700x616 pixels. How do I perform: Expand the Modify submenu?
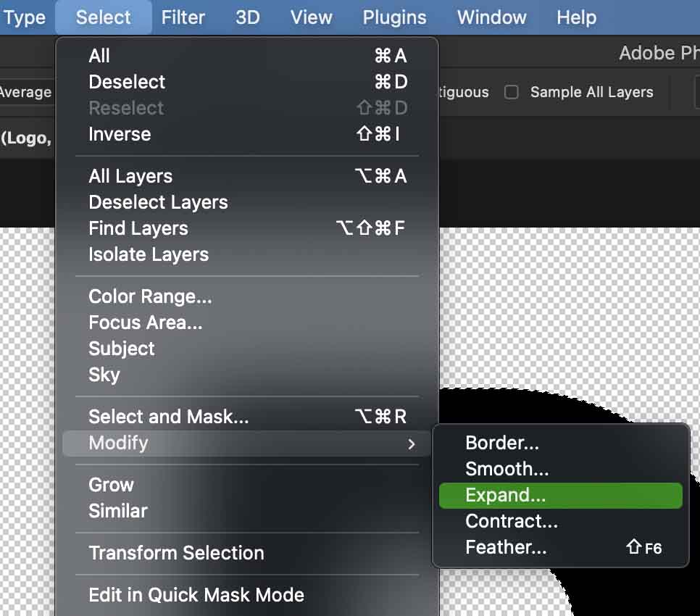point(247,444)
